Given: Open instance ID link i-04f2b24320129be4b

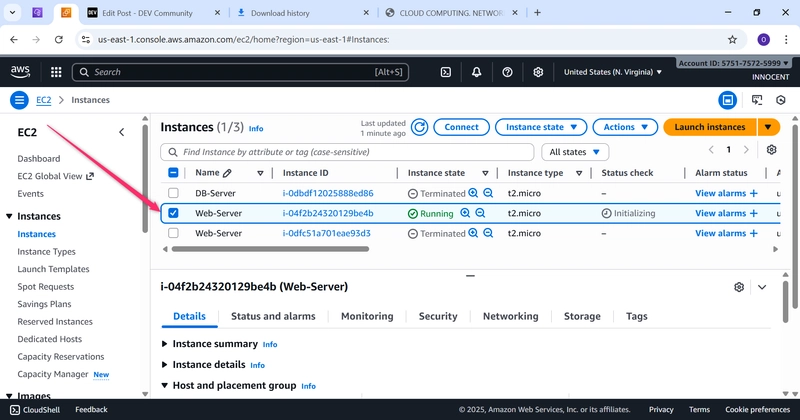Looking at the screenshot, I should click(328, 213).
